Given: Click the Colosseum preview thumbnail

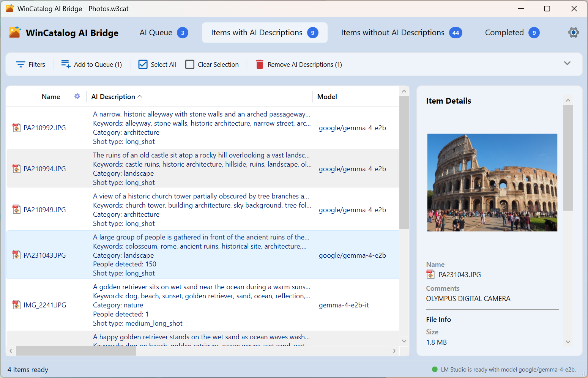Looking at the screenshot, I should click(492, 183).
